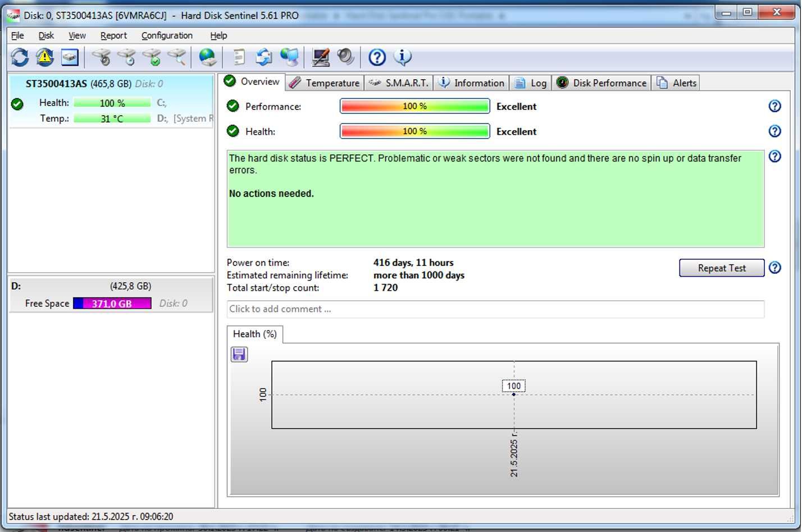802x532 pixels.
Task: Open the Help menu
Action: tap(218, 35)
